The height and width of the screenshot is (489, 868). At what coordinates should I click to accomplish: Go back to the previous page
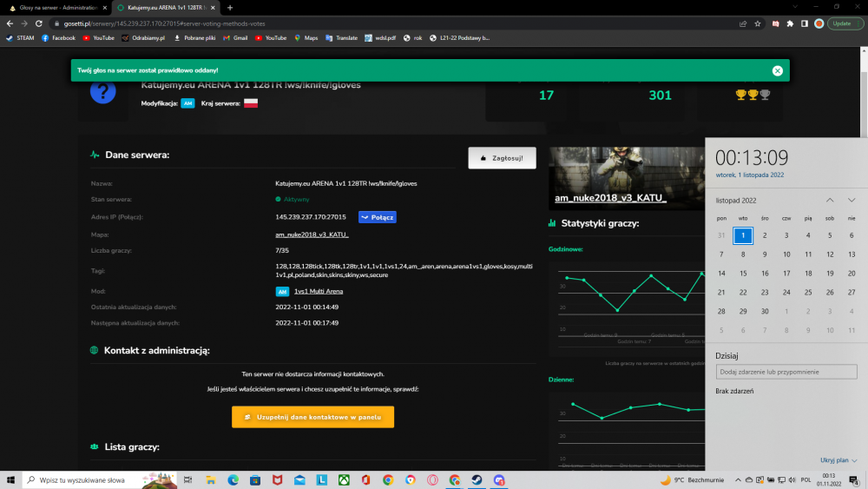click(x=10, y=23)
